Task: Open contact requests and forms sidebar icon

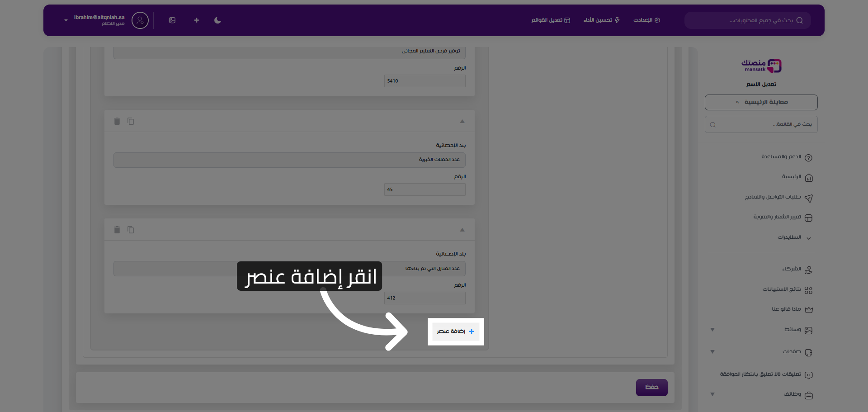Action: [809, 198]
